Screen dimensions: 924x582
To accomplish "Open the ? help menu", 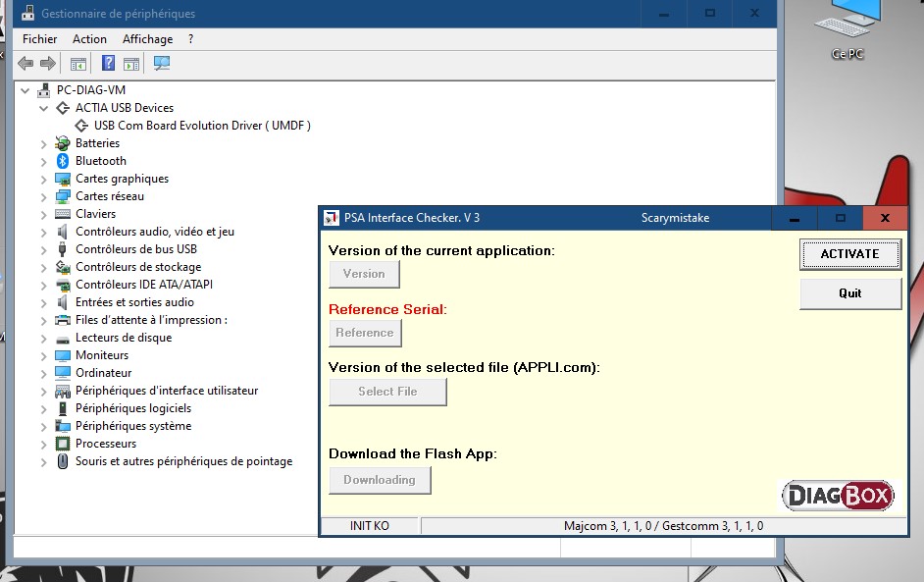I will 190,39.
